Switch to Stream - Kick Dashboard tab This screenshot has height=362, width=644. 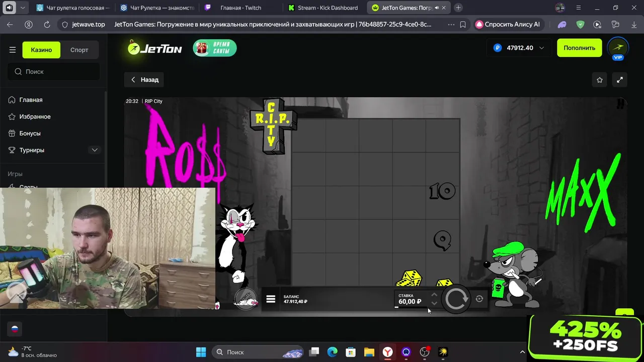point(325,8)
